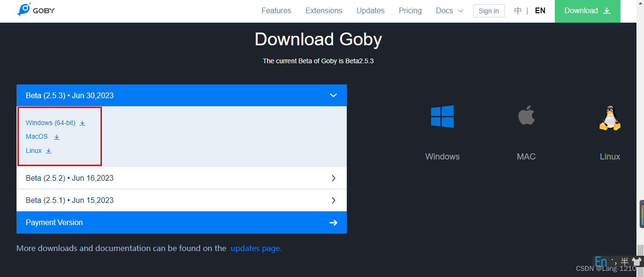The image size is (644, 277).
Task: Click the large Windows logo icon
Action: click(x=442, y=117)
